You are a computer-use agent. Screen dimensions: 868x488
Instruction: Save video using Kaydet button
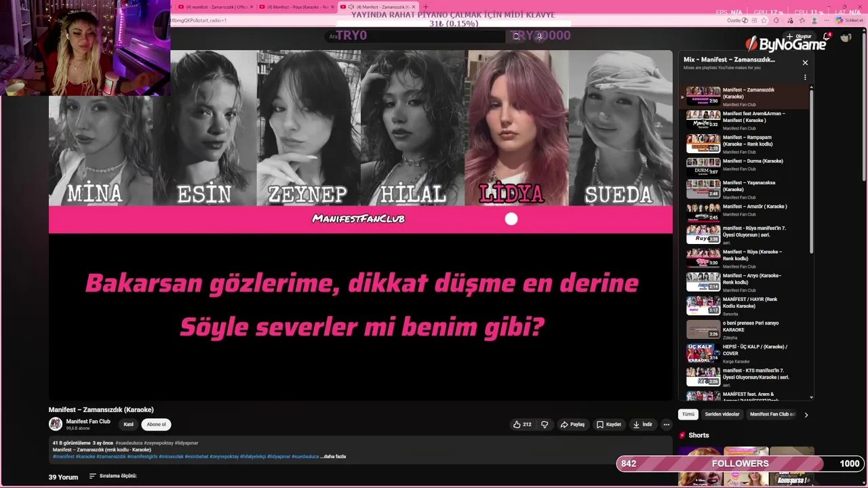click(x=608, y=424)
